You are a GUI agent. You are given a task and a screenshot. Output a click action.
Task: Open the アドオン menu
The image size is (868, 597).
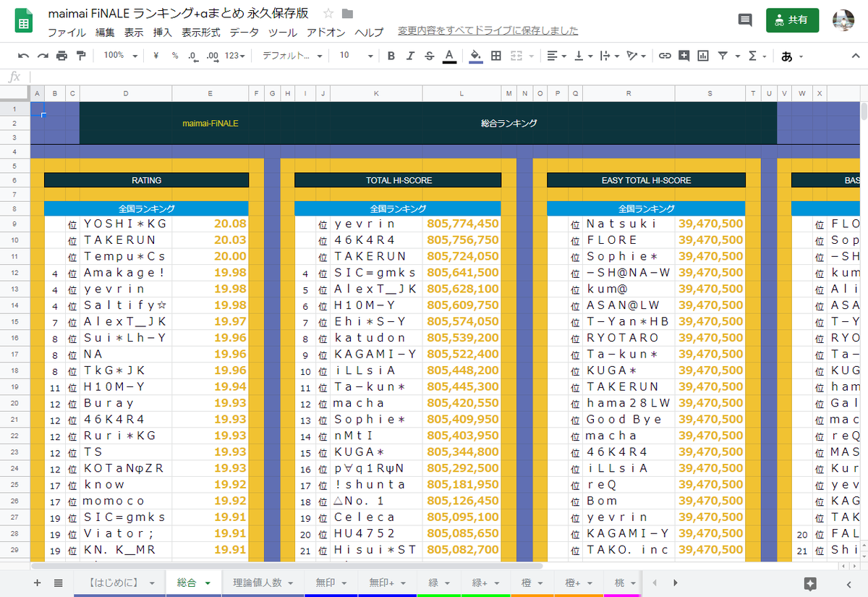click(325, 33)
